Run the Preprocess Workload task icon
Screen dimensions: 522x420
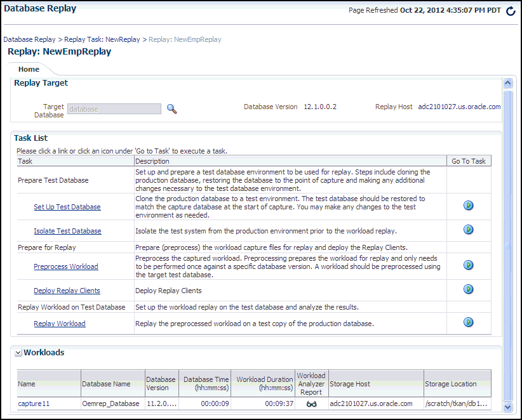pos(469,265)
